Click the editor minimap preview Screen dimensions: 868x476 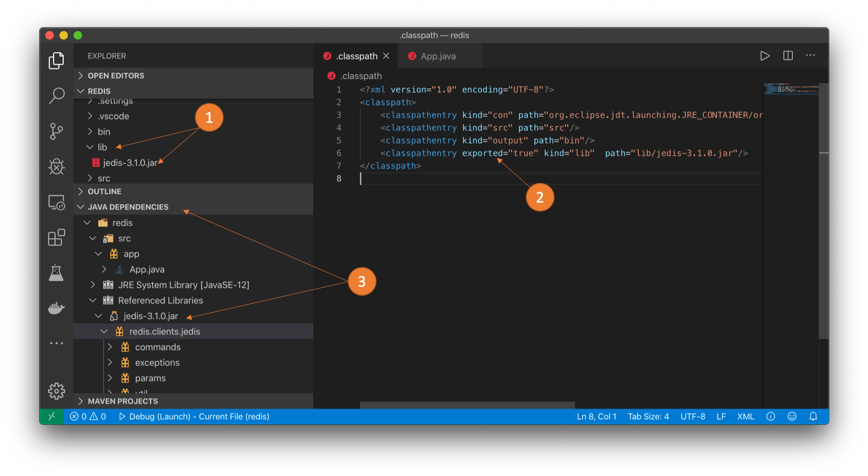(x=790, y=89)
